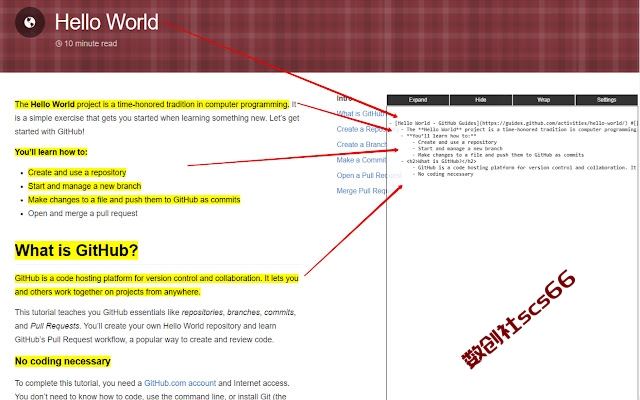The image size is (640, 400).
Task: Click the panel line '[Hello World - GitHub Guides]'
Action: pos(513,123)
